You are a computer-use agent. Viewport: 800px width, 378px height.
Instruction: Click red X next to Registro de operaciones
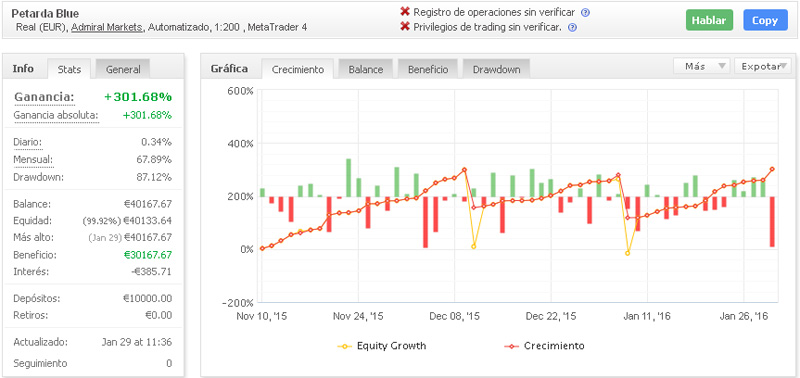(x=405, y=12)
